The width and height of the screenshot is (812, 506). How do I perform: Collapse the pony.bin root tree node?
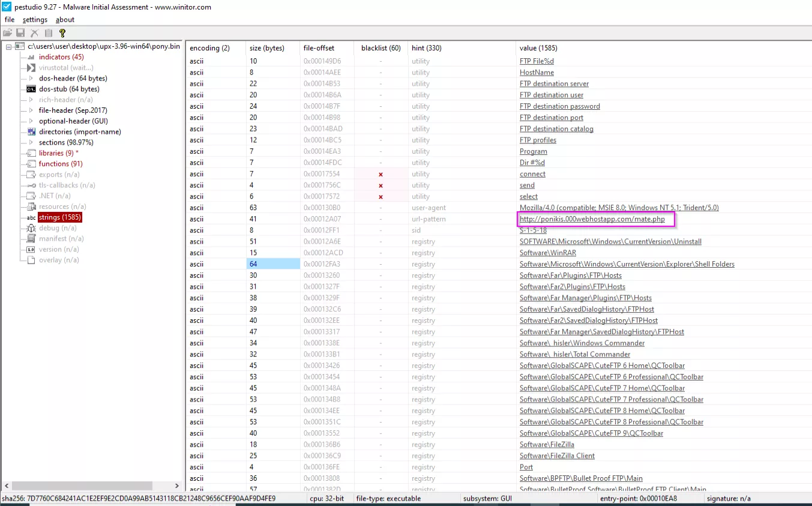(9, 46)
